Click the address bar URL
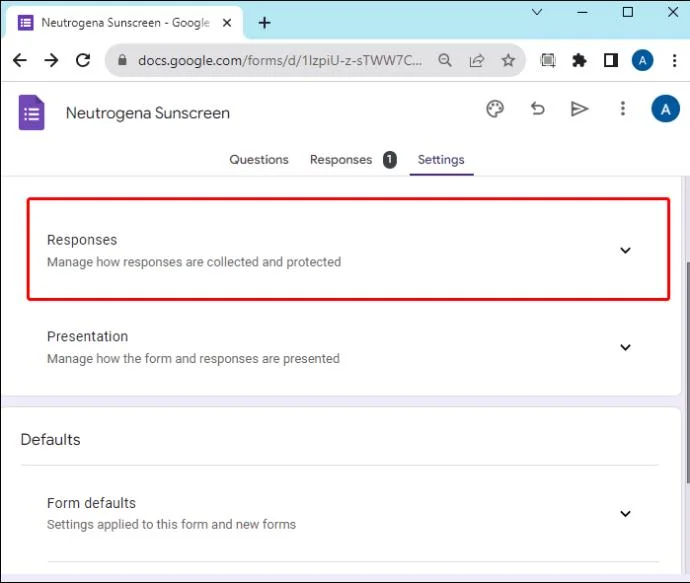This screenshot has height=583, width=690. (x=280, y=60)
